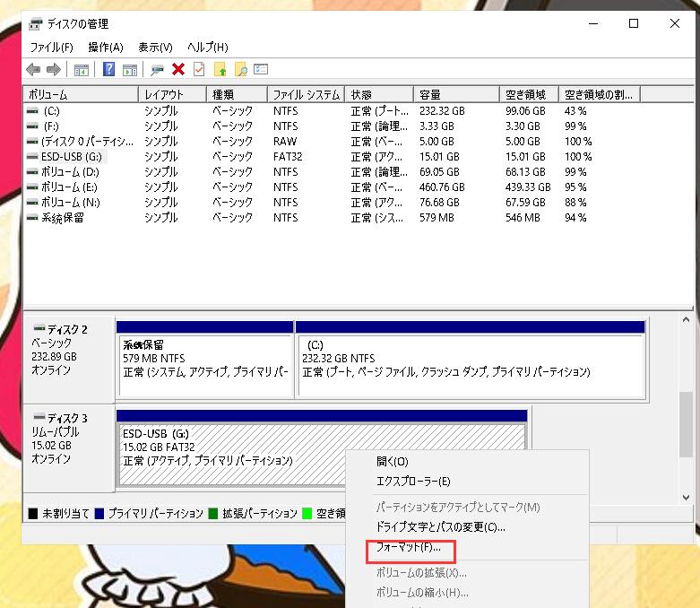The image size is (700, 608).
Task: Select the ディスク 3 リムーバブル disk label
Action: [69, 448]
